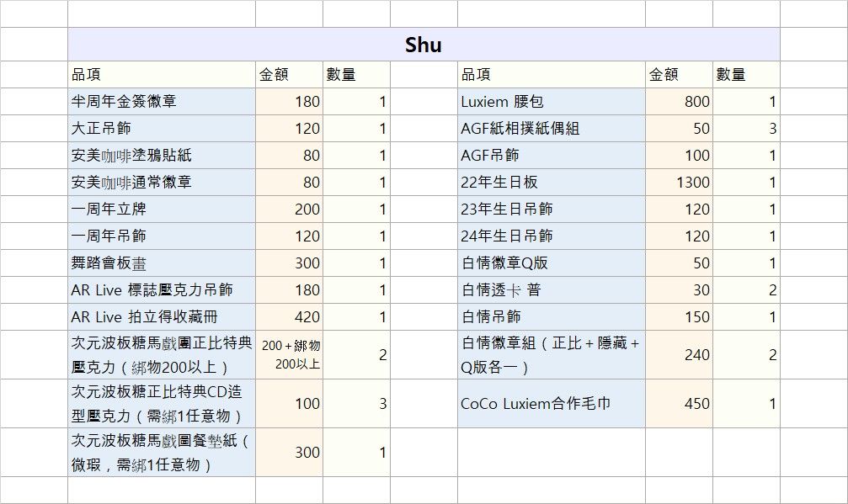Click the price cell showing 1300
848x504 pixels.
point(679,183)
